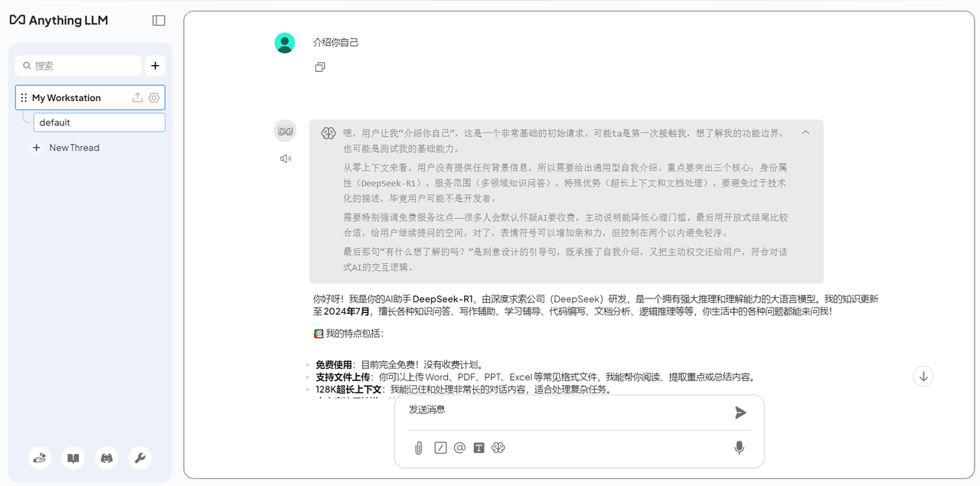Image resolution: width=980 pixels, height=486 pixels.
Task: Open slash commands icon
Action: coord(440,448)
